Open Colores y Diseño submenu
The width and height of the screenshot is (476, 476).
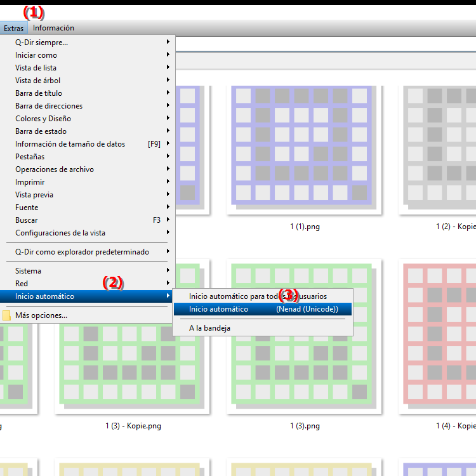(88, 119)
